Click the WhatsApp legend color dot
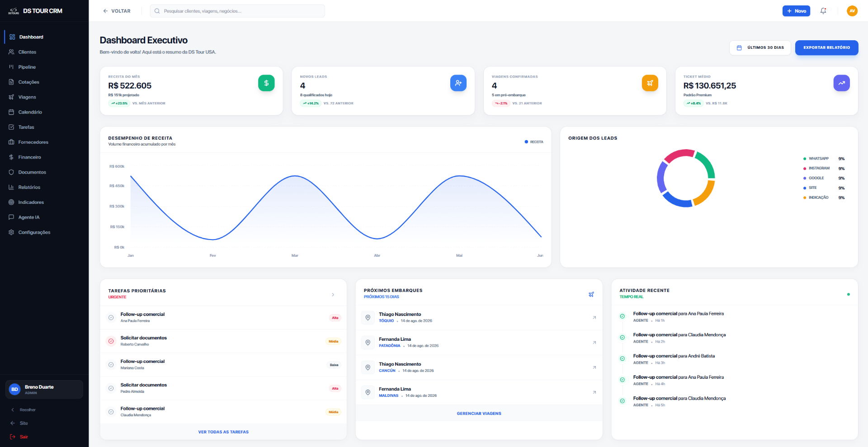 805,159
